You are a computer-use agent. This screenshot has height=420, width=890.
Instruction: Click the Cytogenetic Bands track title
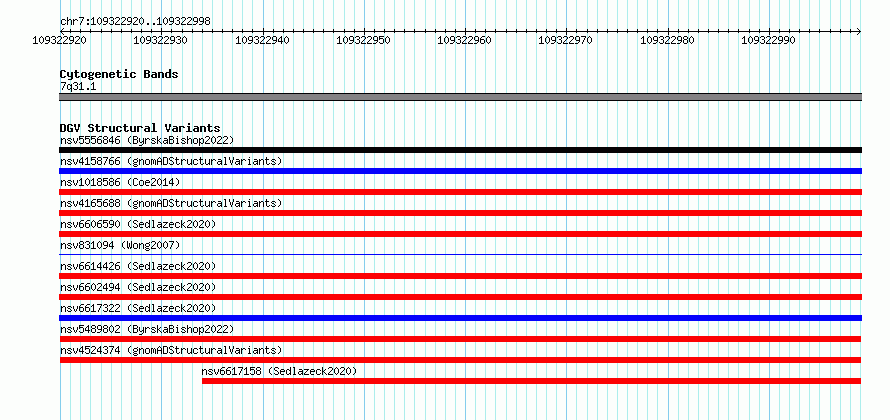[119, 74]
